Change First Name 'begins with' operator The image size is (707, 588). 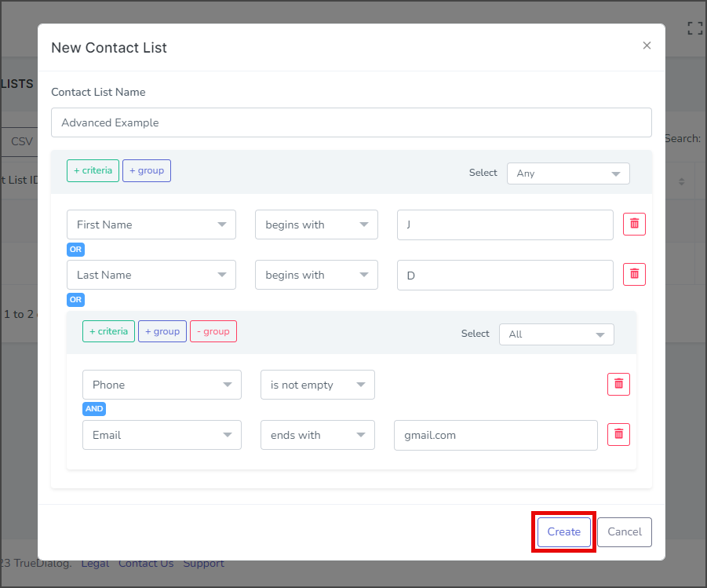[316, 225]
